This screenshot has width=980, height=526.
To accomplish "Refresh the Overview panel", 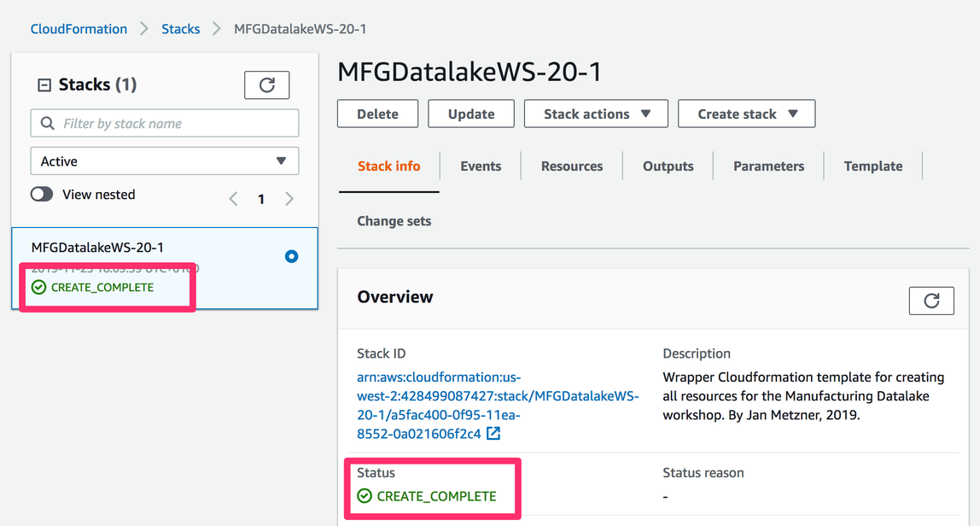I will coord(931,301).
